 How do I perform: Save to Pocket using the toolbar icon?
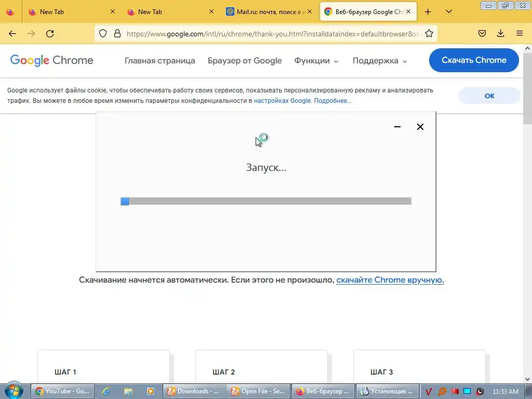coord(482,33)
